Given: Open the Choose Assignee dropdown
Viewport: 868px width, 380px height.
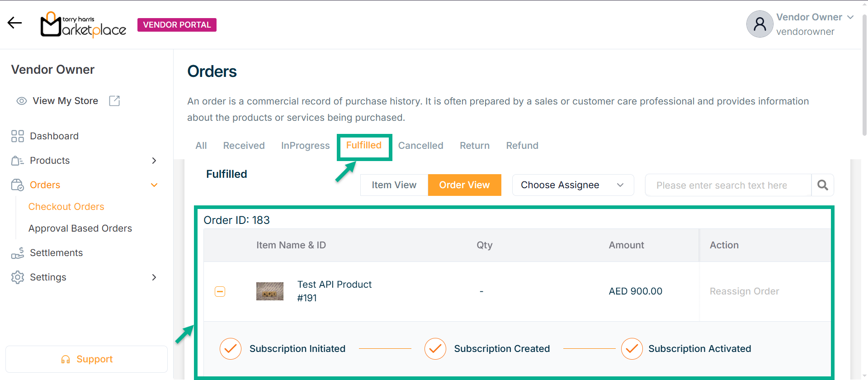Looking at the screenshot, I should [x=572, y=185].
